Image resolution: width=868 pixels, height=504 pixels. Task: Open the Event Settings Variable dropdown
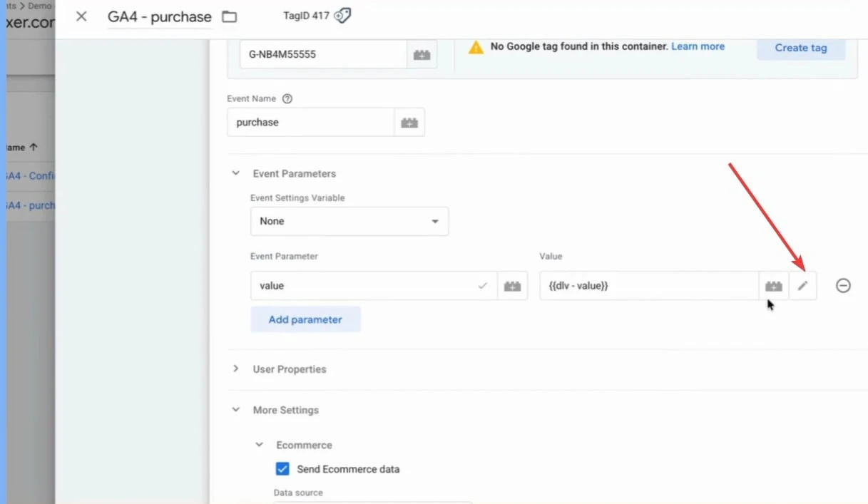349,222
